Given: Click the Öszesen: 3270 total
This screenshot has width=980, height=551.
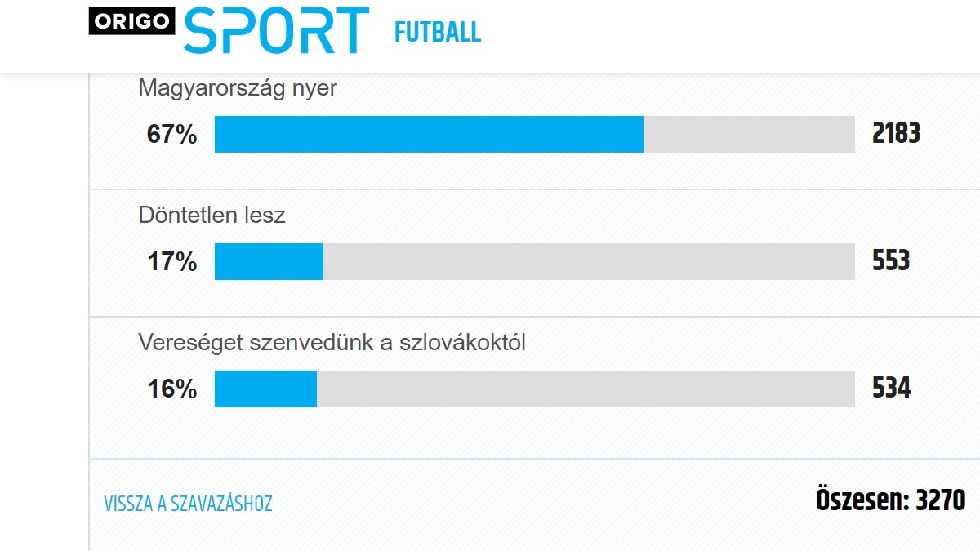Looking at the screenshot, I should 890,500.
